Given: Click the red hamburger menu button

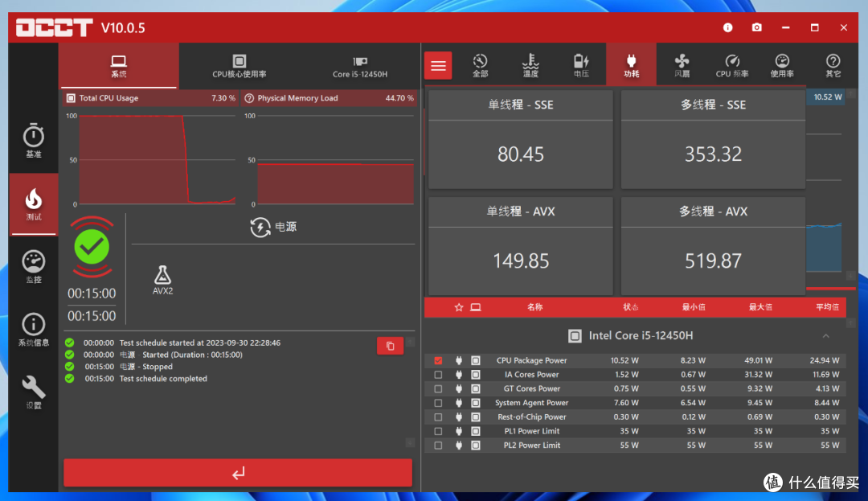Looking at the screenshot, I should [x=438, y=66].
